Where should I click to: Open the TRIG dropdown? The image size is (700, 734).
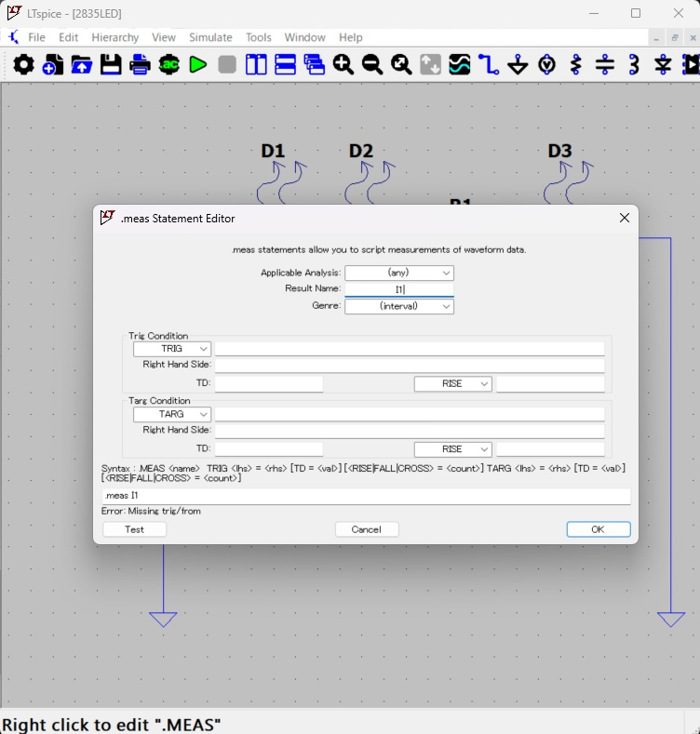click(x=172, y=349)
